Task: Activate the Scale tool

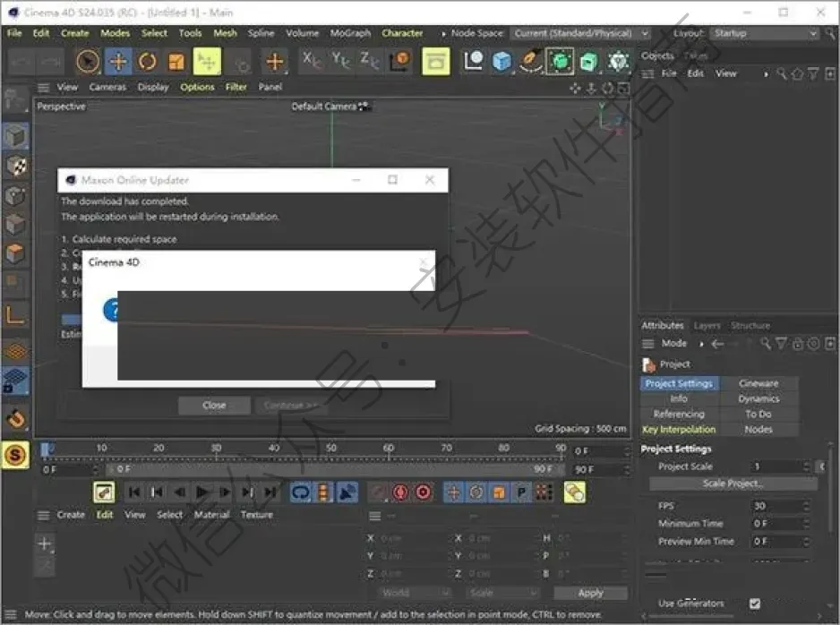Action: (x=176, y=62)
